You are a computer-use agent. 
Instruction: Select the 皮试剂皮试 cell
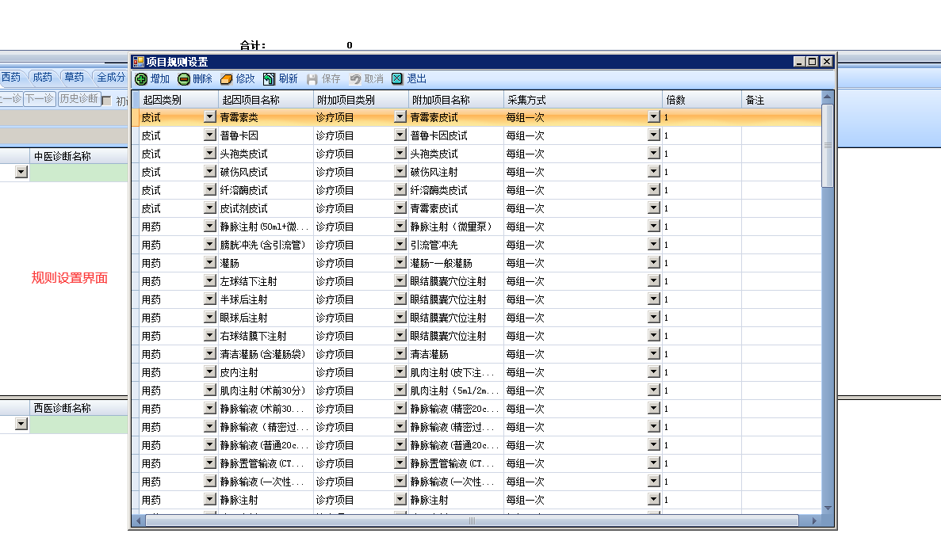(x=266, y=208)
